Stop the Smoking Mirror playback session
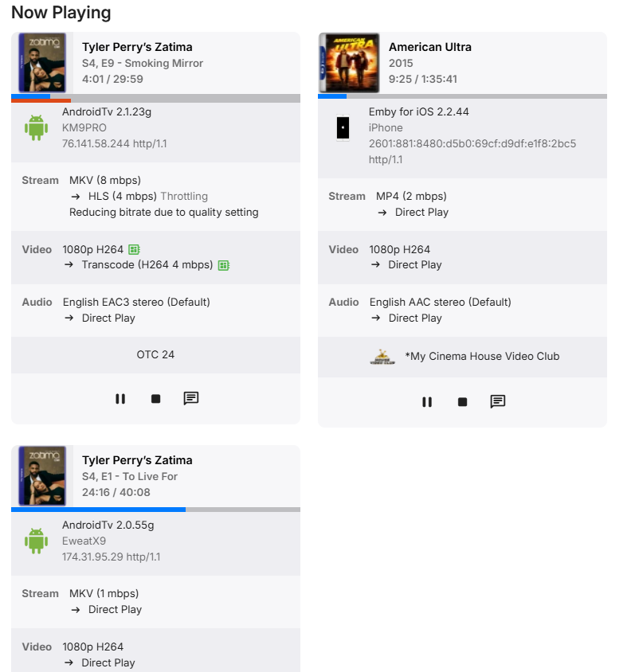The image size is (635, 672). click(155, 399)
